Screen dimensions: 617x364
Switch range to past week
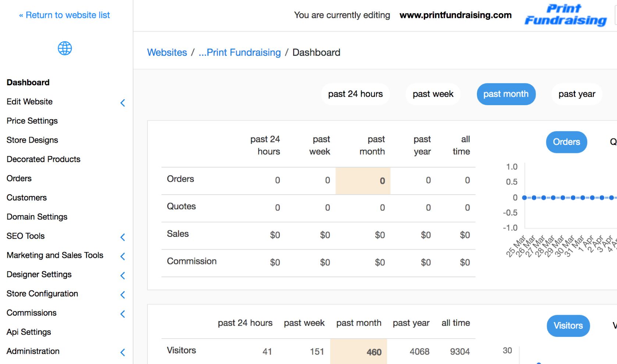click(433, 94)
